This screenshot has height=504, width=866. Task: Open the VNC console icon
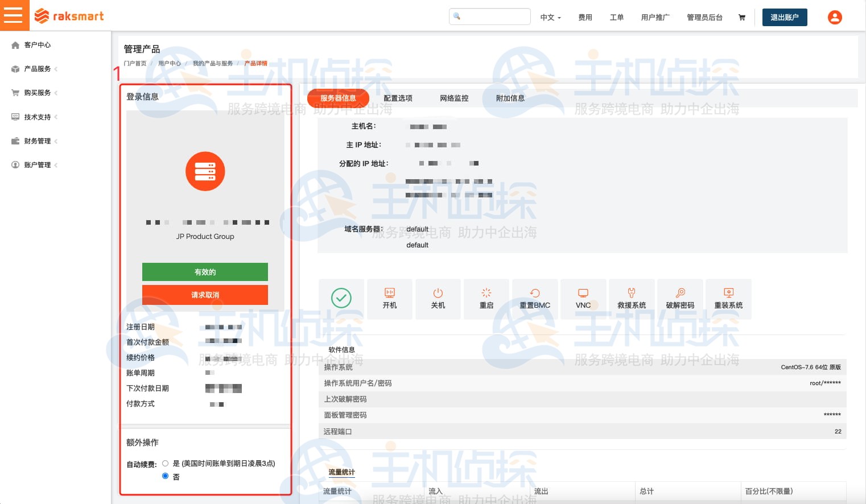(x=583, y=299)
